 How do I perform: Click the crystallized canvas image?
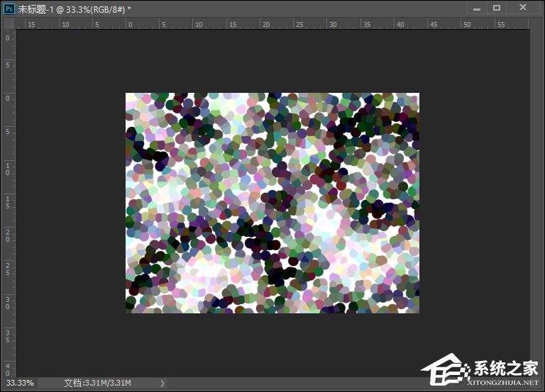tap(272, 203)
